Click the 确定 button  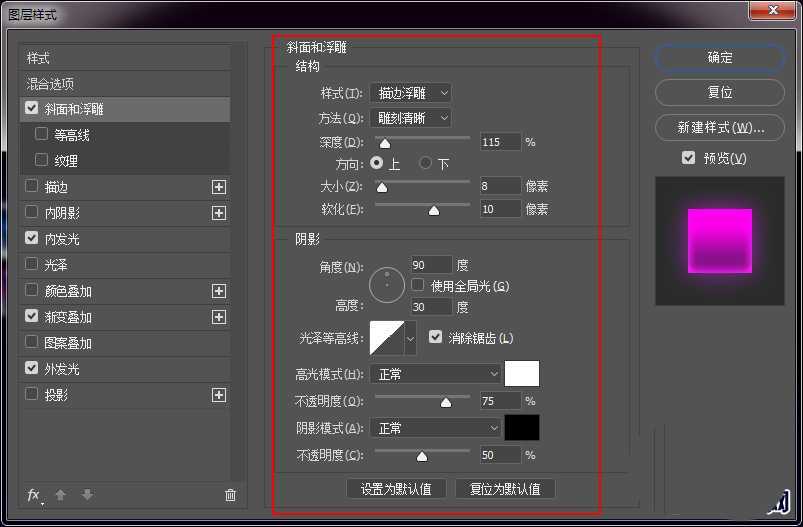coord(720,58)
